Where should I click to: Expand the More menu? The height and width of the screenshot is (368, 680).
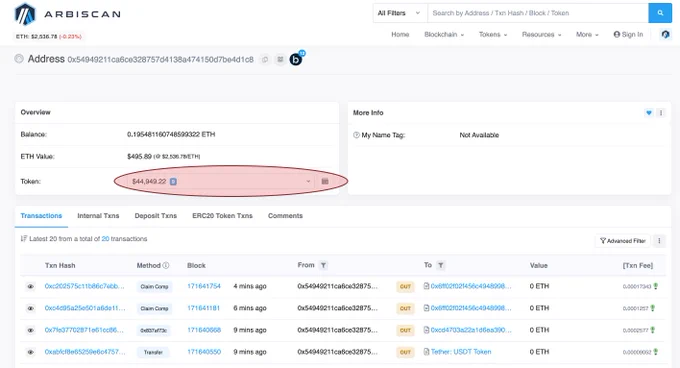(587, 34)
